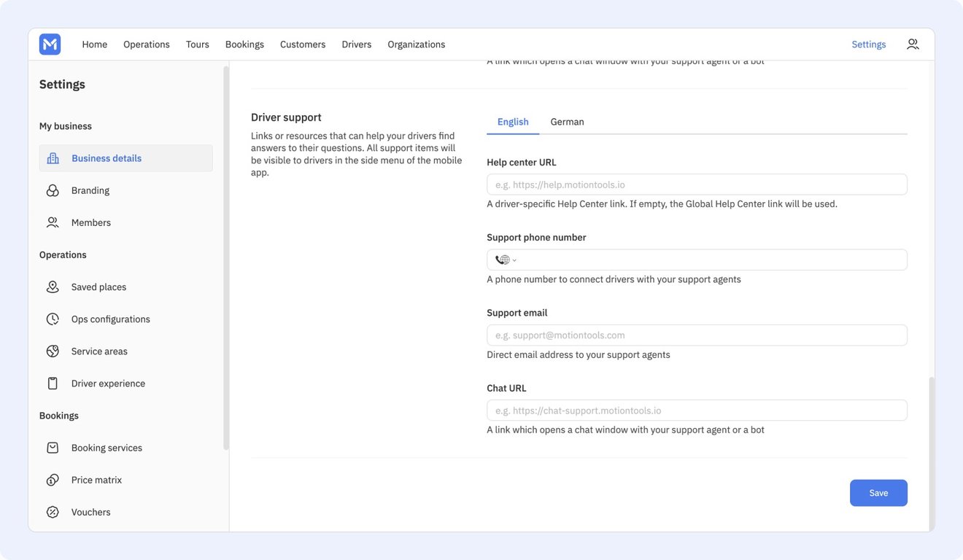Click the Business details building icon
Viewport: 963px width, 560px height.
coord(53,158)
